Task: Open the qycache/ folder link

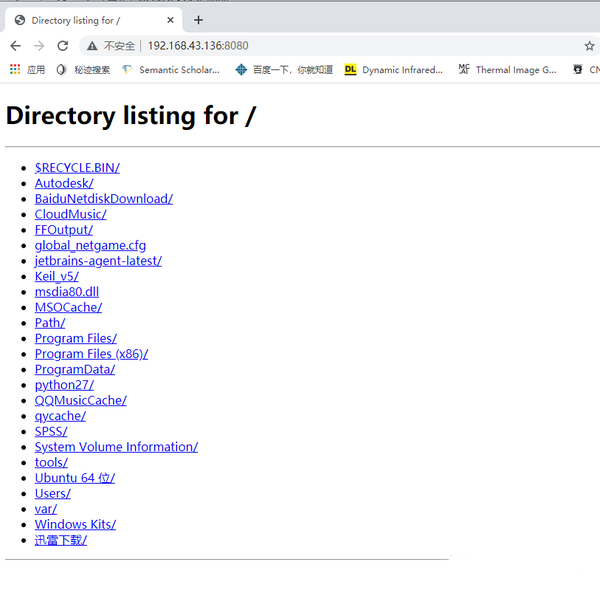Action: (60, 416)
